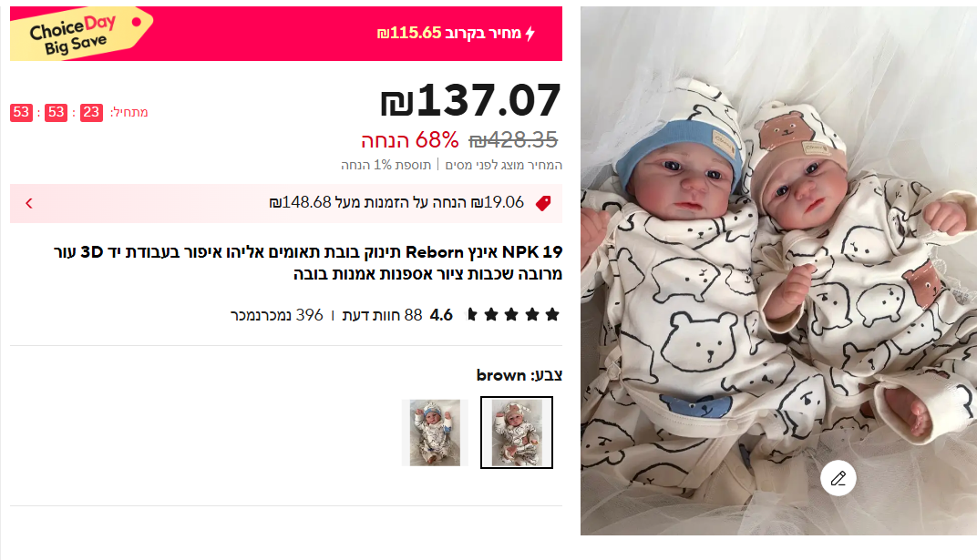Screen dimensions: 977x560
Task: Click the red price tag coupon icon
Action: [x=543, y=203]
